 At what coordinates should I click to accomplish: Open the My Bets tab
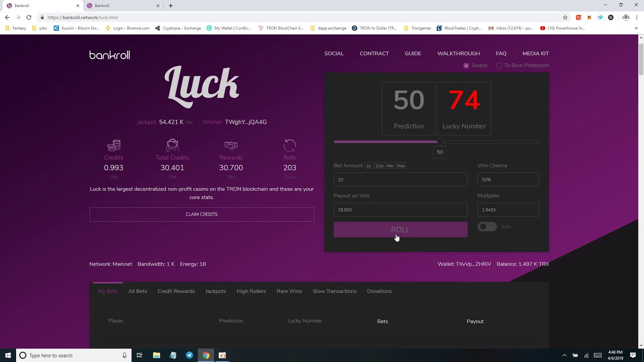pos(108,291)
